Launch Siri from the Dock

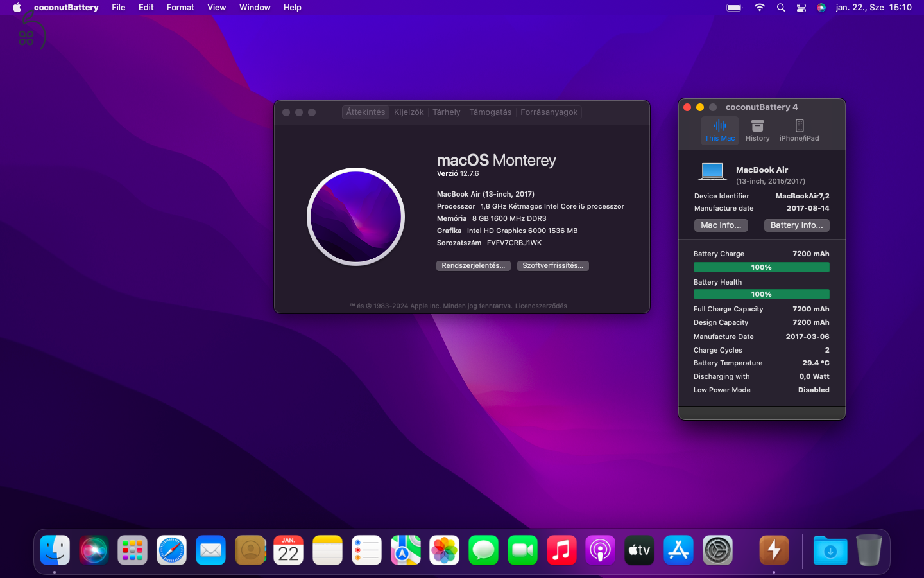(x=94, y=550)
